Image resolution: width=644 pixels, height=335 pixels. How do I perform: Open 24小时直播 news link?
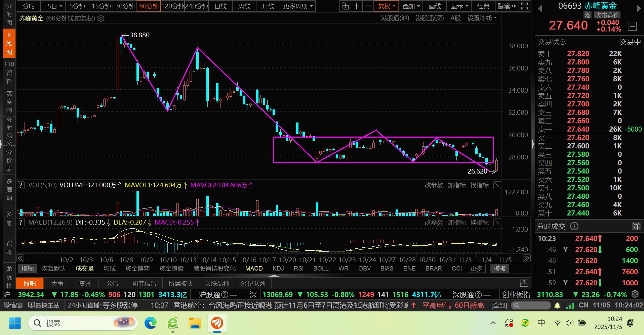pyautogui.click(x=84, y=305)
